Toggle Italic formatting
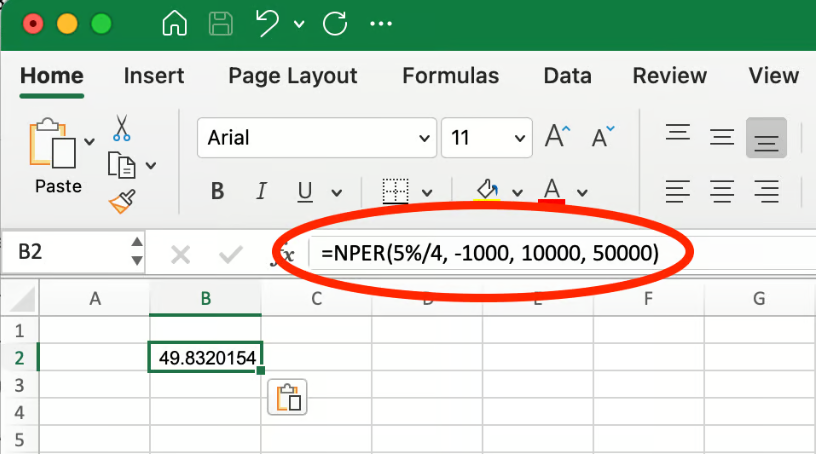This screenshot has width=816, height=454. tap(262, 191)
